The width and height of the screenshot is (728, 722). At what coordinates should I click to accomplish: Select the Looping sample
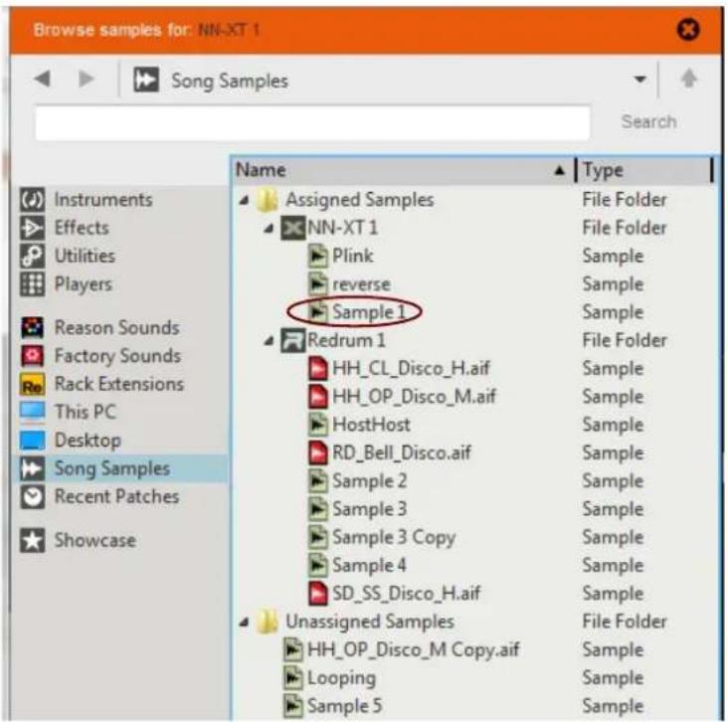coord(341,678)
